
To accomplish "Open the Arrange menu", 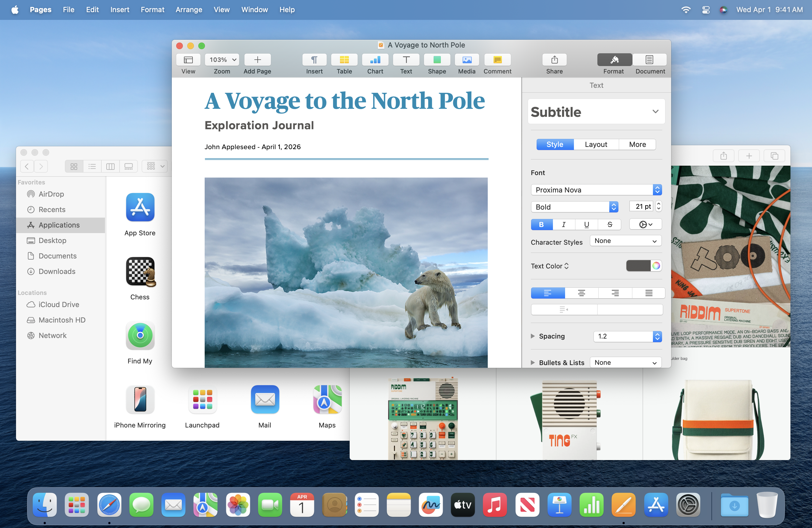I will [189, 10].
